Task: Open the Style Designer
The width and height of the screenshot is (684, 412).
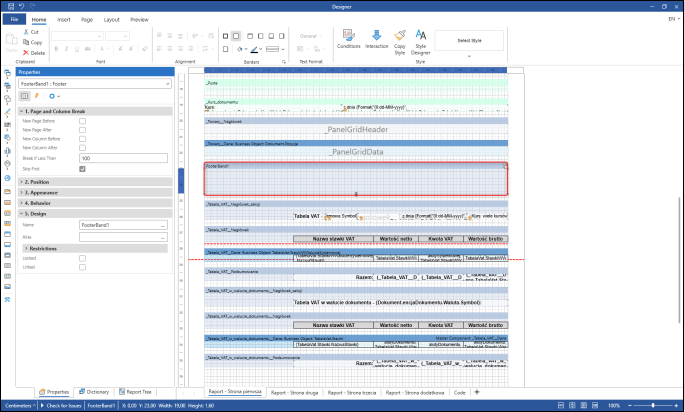Action: click(421, 36)
